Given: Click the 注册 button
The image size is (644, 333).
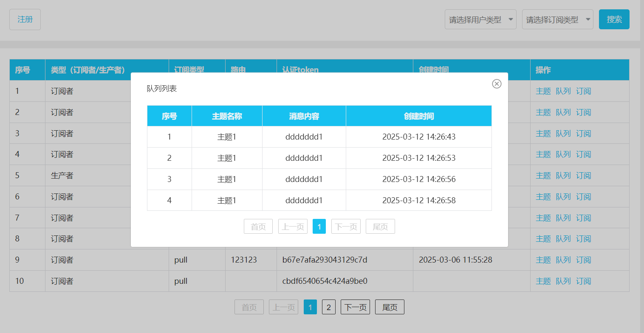Looking at the screenshot, I should click(x=25, y=20).
